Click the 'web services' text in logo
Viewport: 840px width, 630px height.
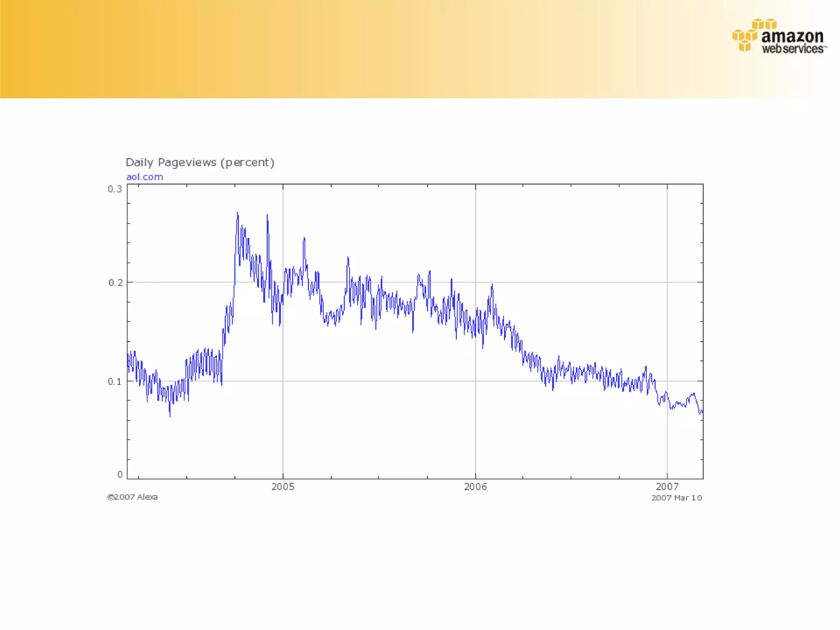point(793,49)
